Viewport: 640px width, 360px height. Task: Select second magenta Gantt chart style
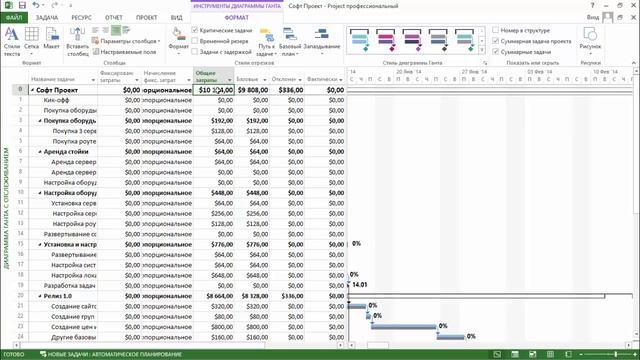pos(385,40)
